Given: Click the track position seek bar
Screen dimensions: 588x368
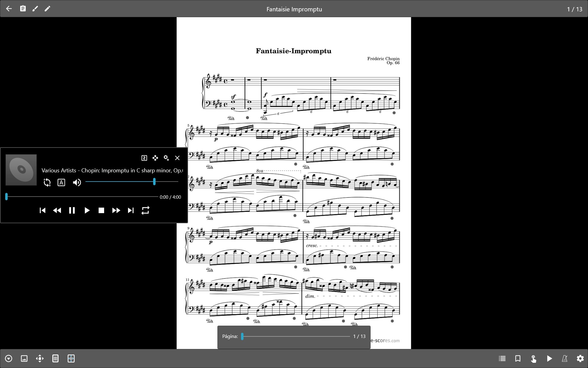Looking at the screenshot, I should point(82,197).
